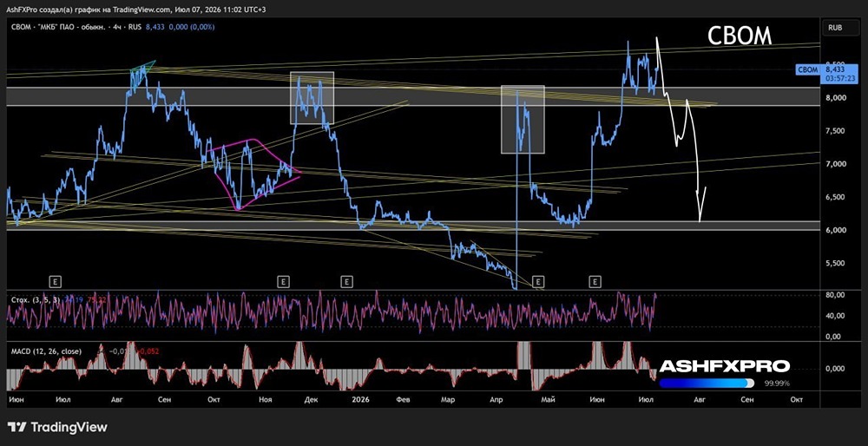Click the E marker above 2026 label

pyautogui.click(x=346, y=282)
